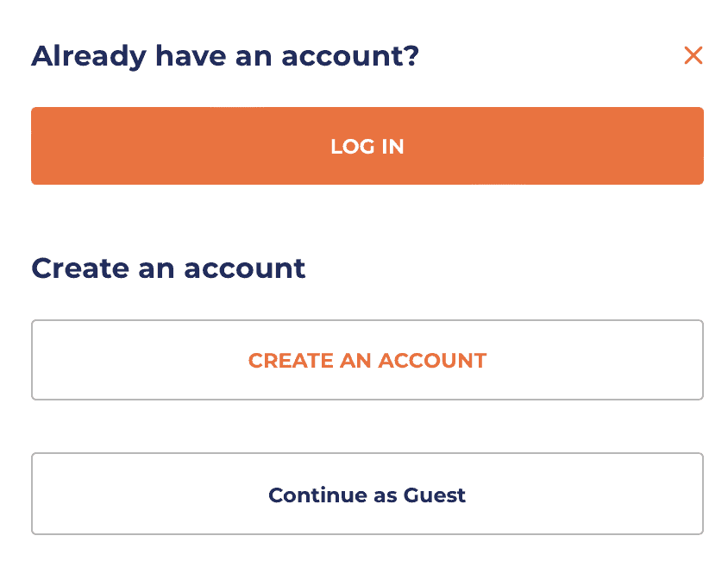Start registration with CREATE AN ACCOUNT
This screenshot has width=728, height=561.
click(x=367, y=360)
